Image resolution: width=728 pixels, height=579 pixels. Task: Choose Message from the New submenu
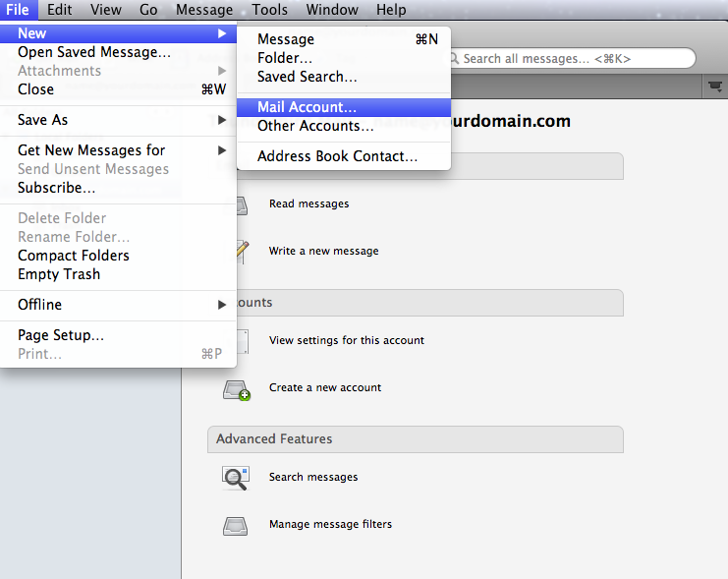pyautogui.click(x=344, y=39)
